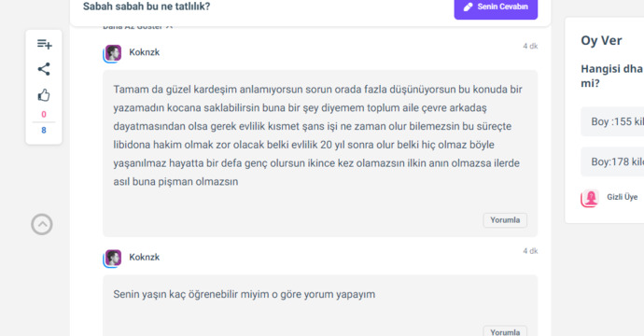
Task: Open first Koknzk avatar above long comment
Action: tap(113, 53)
